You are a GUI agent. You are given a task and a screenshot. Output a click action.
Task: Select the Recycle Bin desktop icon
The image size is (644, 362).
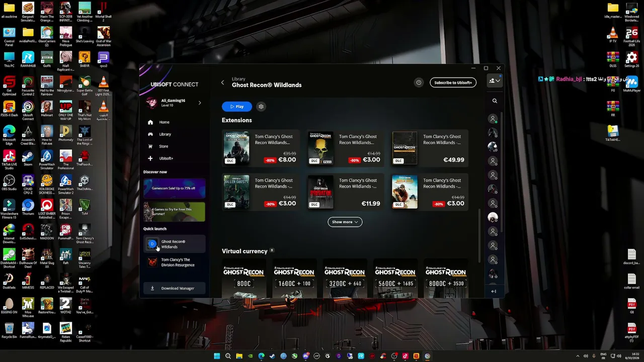[x=9, y=331]
